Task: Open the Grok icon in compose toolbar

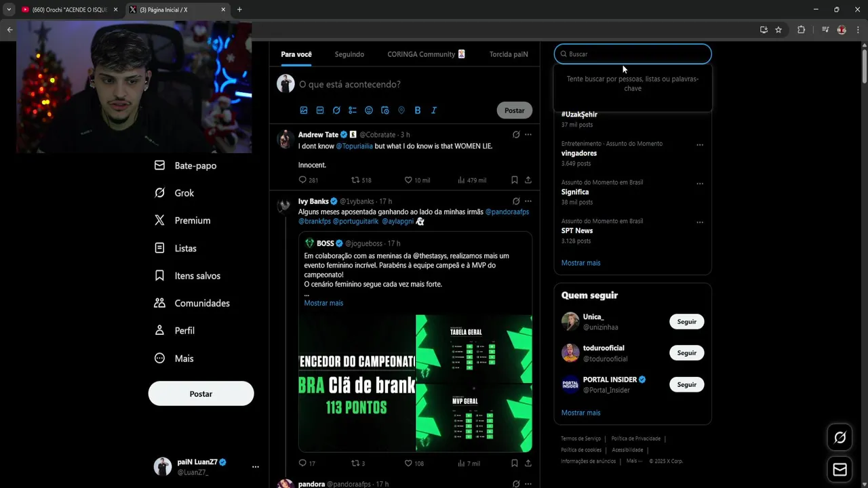Action: click(x=336, y=110)
